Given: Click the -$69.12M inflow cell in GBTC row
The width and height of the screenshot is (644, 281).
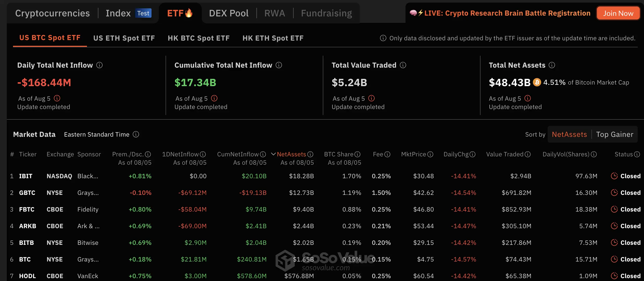Looking at the screenshot, I should point(192,193).
